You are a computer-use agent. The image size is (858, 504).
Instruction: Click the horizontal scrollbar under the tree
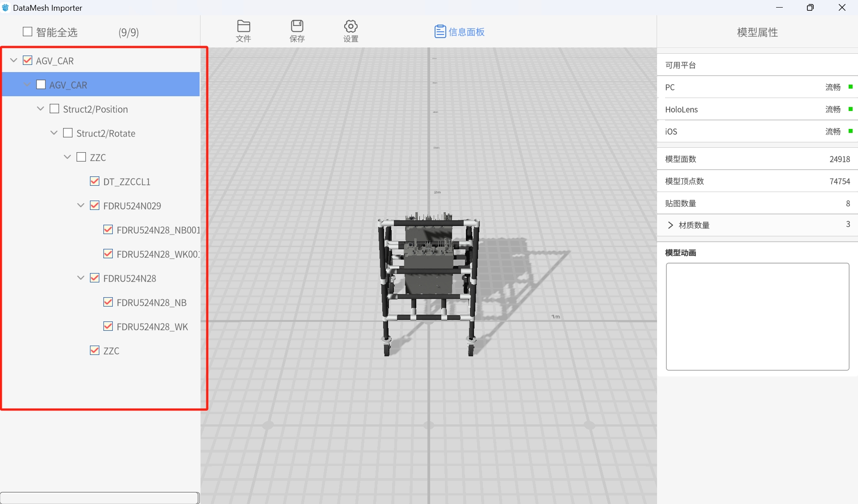coord(100,498)
